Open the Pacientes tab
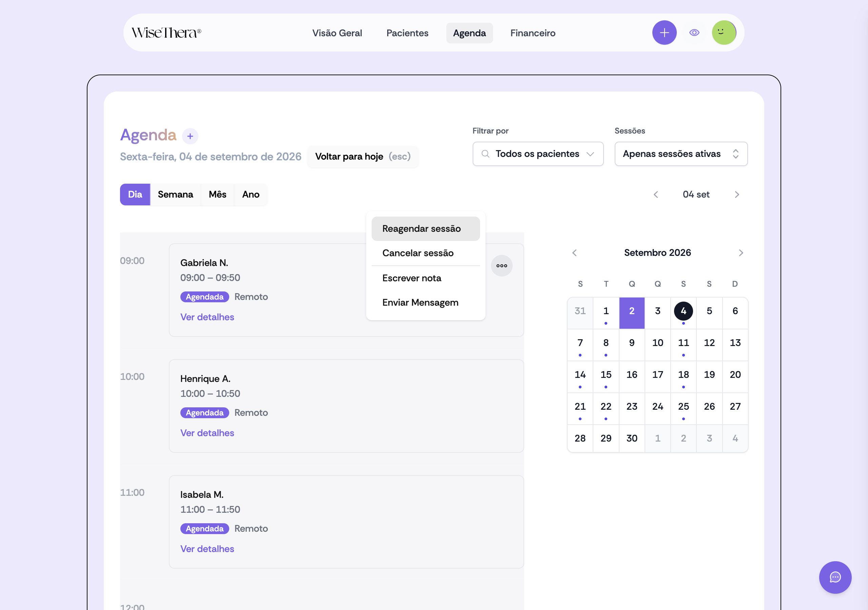Screen dimensions: 868x610 (x=407, y=33)
